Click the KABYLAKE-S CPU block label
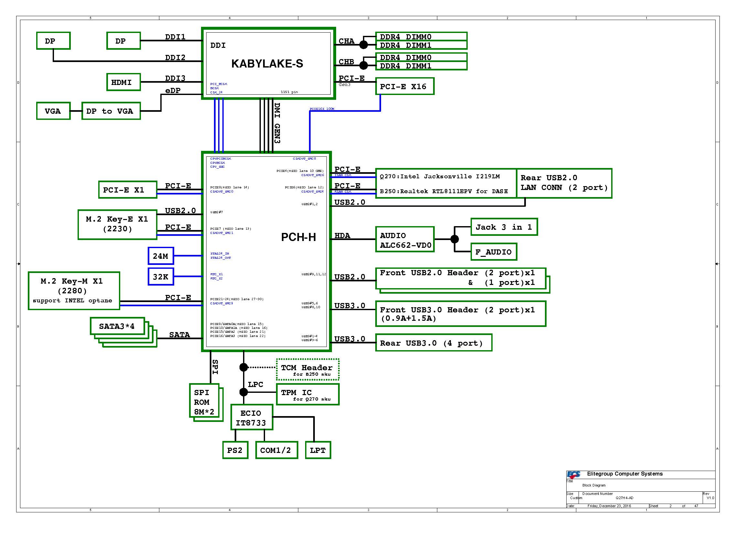 [x=267, y=64]
